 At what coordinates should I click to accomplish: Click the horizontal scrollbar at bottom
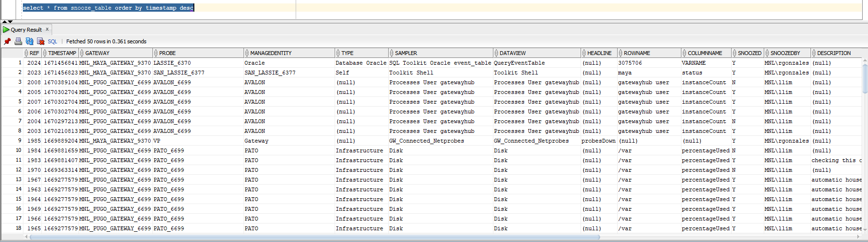(438, 237)
